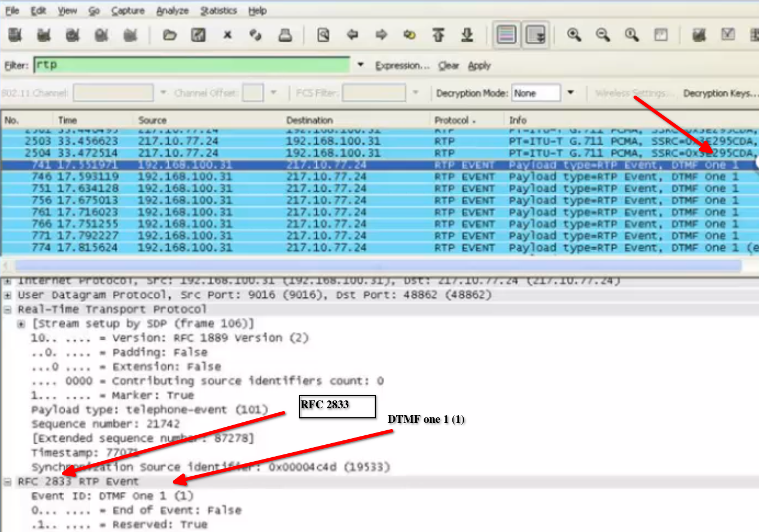Screen dimensions: 759x532
Task: Click the Print packets icon
Action: point(285,35)
